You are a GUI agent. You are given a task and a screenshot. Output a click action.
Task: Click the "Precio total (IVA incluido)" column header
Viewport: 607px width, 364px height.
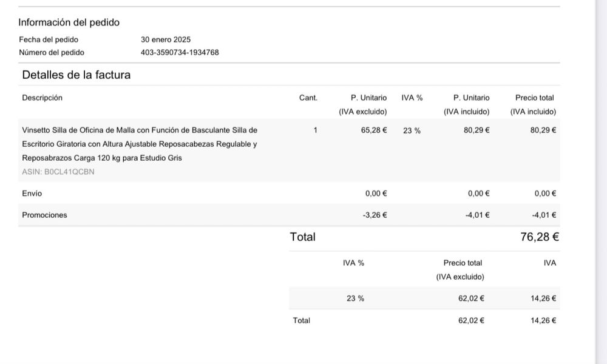click(x=534, y=104)
